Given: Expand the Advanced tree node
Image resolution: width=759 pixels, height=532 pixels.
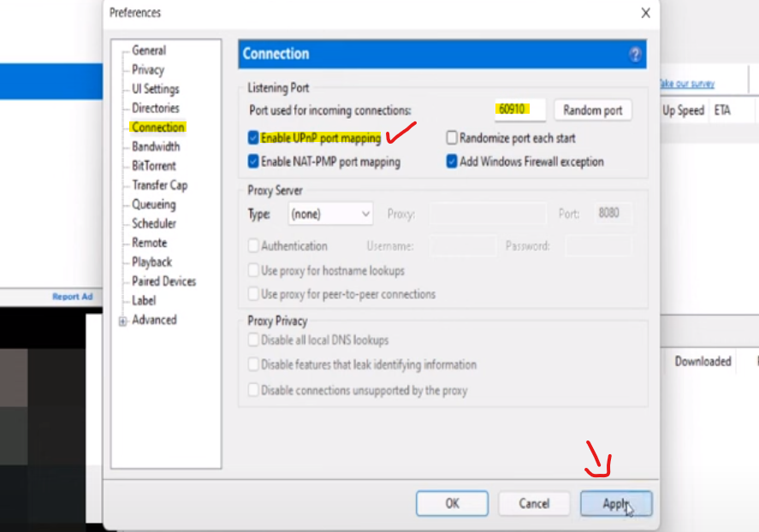Looking at the screenshot, I should point(122,321).
